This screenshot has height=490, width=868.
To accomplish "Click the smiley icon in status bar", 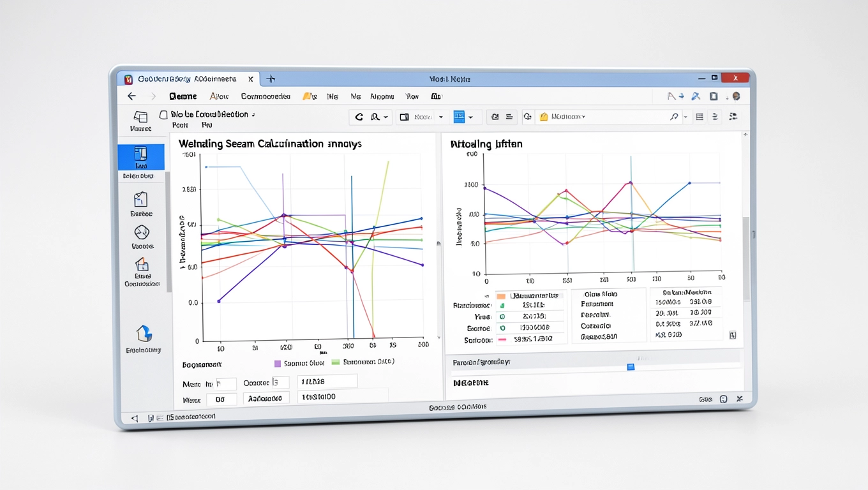I will 723,399.
